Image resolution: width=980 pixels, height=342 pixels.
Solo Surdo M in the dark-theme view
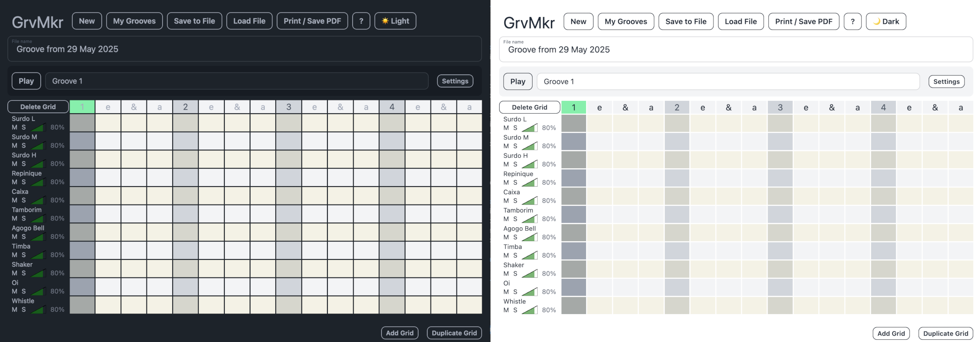[24, 146]
